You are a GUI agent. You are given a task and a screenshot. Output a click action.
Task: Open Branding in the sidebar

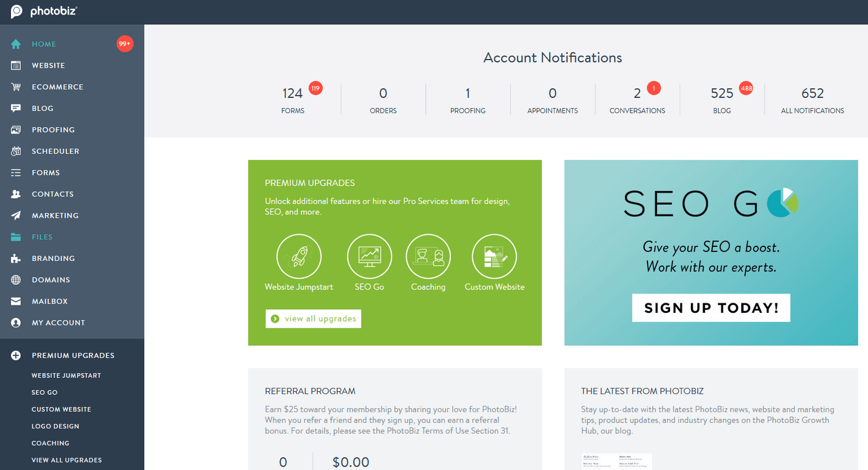point(53,258)
